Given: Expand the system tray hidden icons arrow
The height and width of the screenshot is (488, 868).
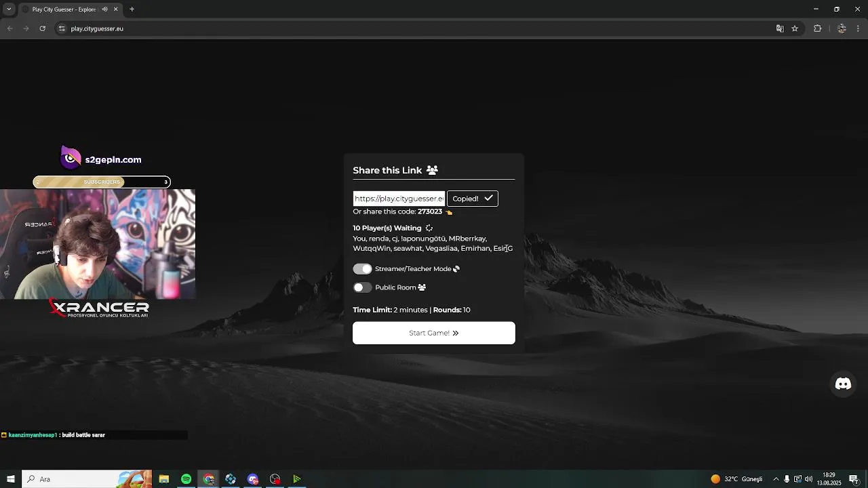Looking at the screenshot, I should [776, 479].
